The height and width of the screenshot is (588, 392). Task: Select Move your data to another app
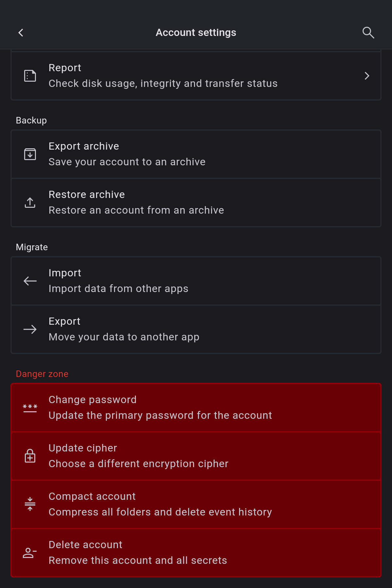click(x=196, y=329)
